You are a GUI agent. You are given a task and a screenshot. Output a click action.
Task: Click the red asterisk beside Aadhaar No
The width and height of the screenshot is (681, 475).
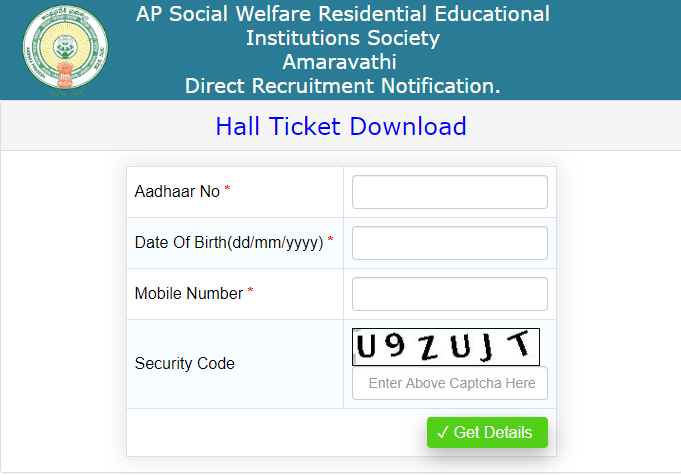coord(227,189)
